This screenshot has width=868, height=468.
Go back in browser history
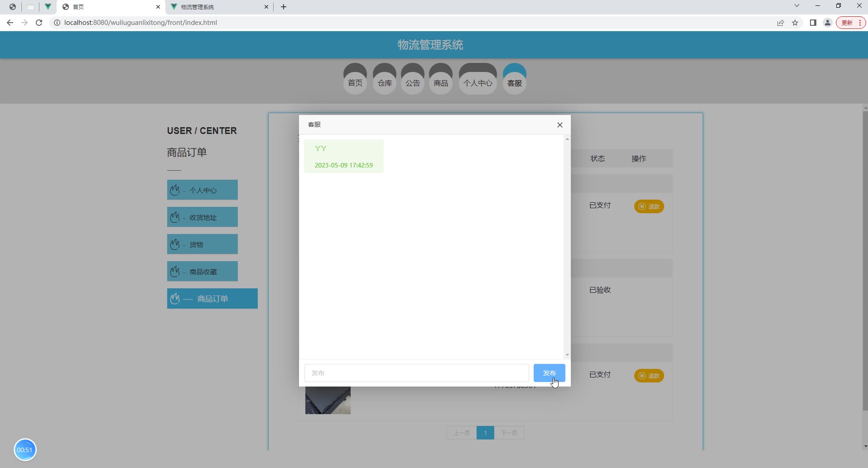(10, 23)
